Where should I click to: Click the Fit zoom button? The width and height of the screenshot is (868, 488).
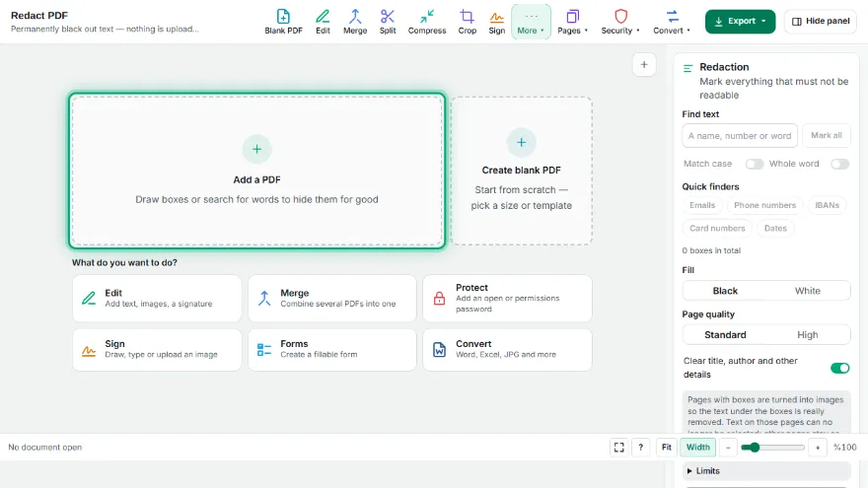click(667, 447)
